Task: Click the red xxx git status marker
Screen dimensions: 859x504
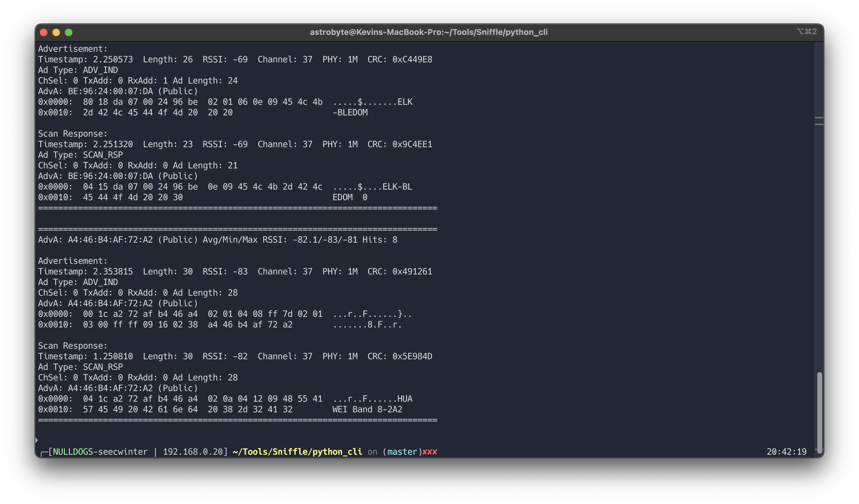Action: [430, 452]
